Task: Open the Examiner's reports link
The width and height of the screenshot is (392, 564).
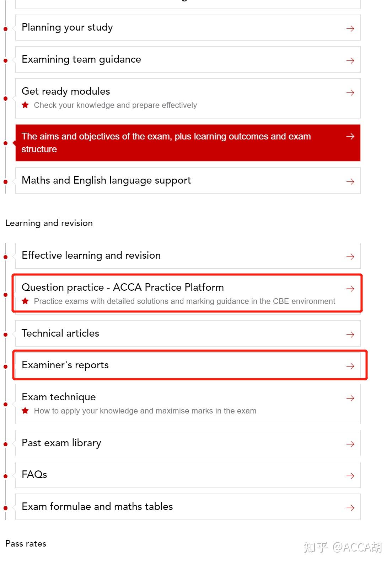Action: [65, 365]
